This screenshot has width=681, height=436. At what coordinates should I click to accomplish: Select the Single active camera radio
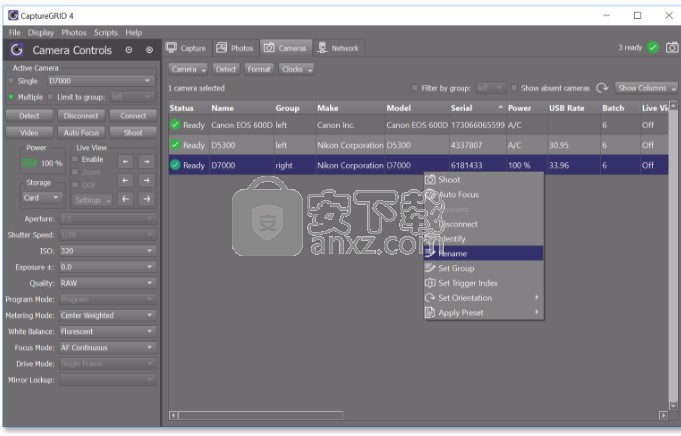11,81
